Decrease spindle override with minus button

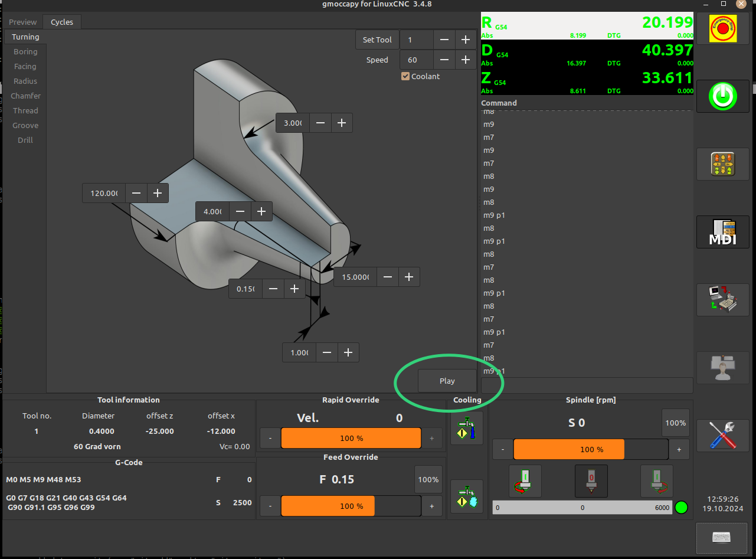click(503, 449)
